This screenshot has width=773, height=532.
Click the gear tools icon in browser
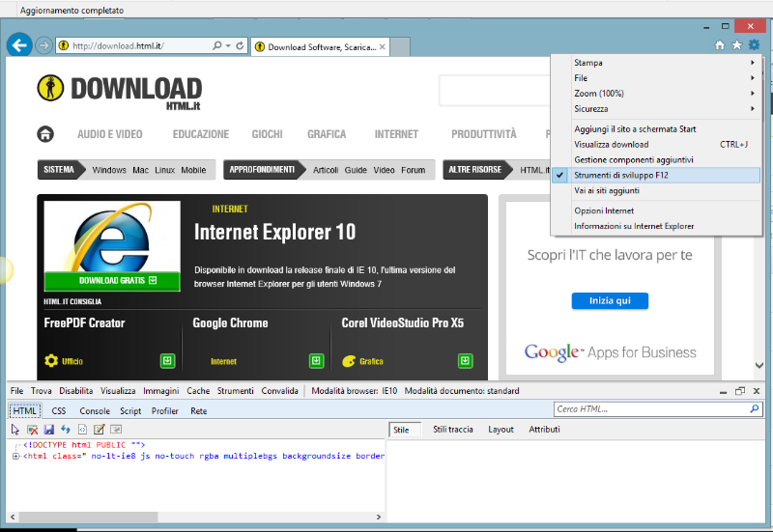click(x=754, y=45)
